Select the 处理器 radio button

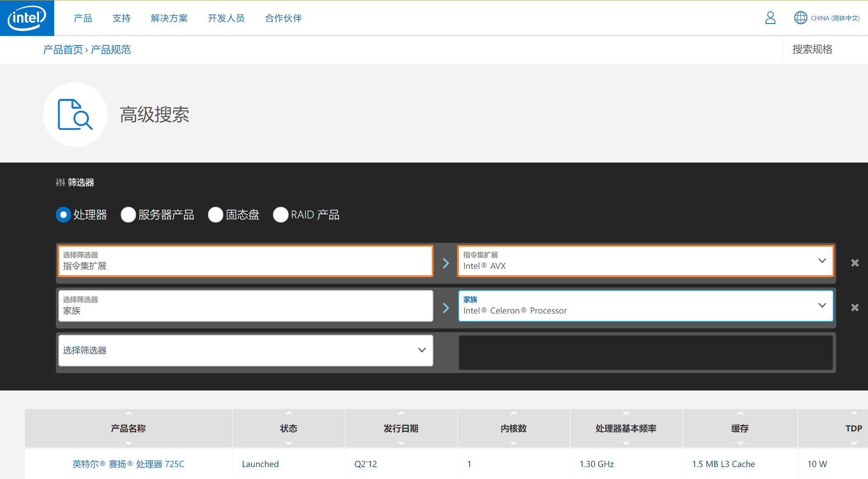[63, 215]
